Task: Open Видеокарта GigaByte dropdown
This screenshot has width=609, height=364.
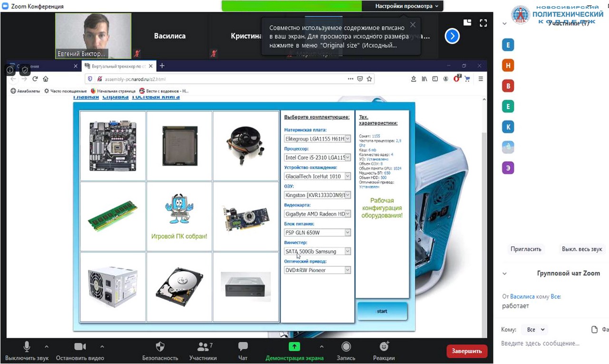Action: (317, 214)
